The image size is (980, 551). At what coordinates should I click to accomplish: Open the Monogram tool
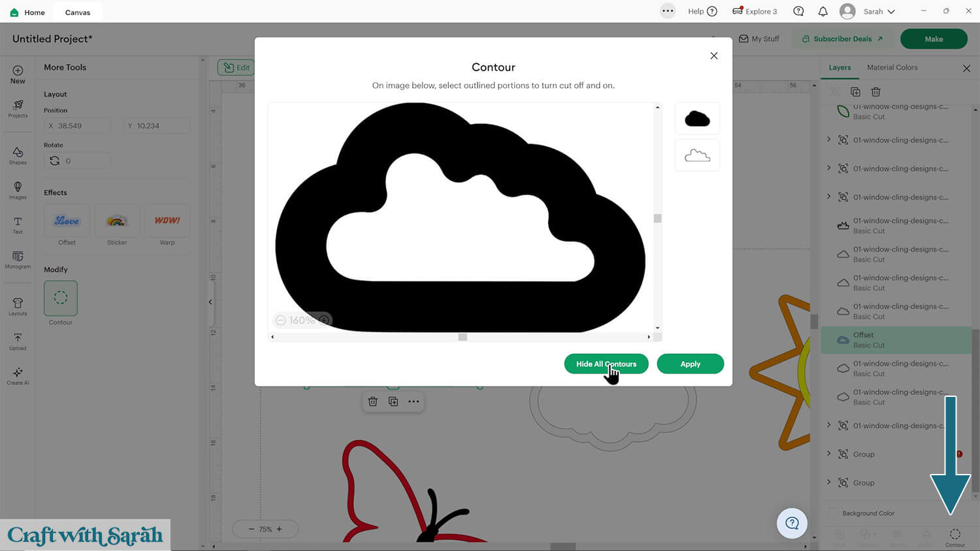(18, 260)
